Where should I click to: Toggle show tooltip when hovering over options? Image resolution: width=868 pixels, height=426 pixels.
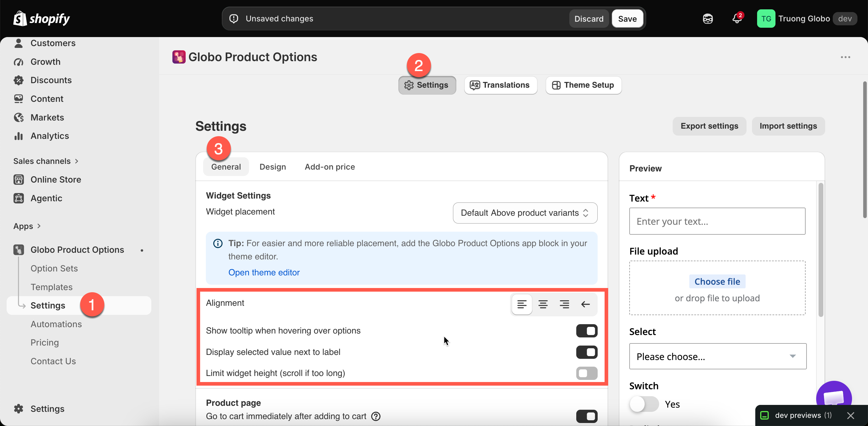(587, 331)
